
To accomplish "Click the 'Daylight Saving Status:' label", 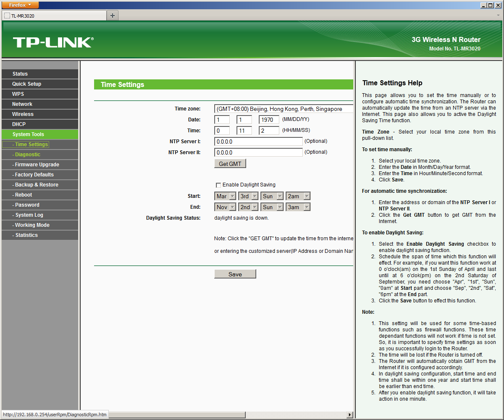I will 173,218.
